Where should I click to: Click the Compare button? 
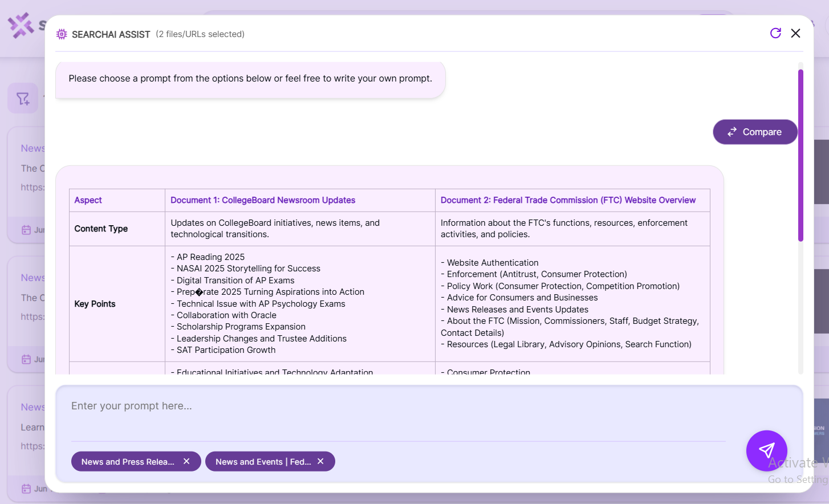[755, 132]
